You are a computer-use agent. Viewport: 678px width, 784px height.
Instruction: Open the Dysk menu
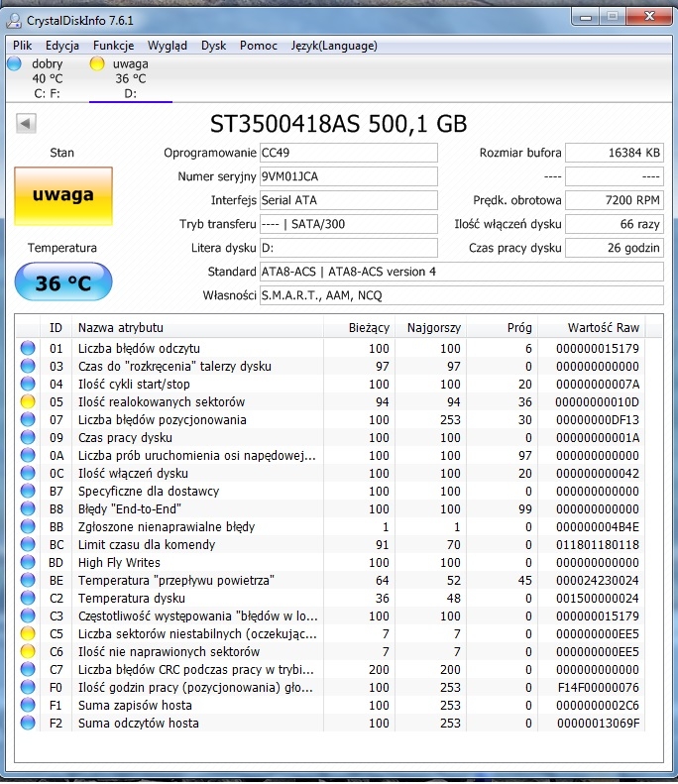[213, 46]
